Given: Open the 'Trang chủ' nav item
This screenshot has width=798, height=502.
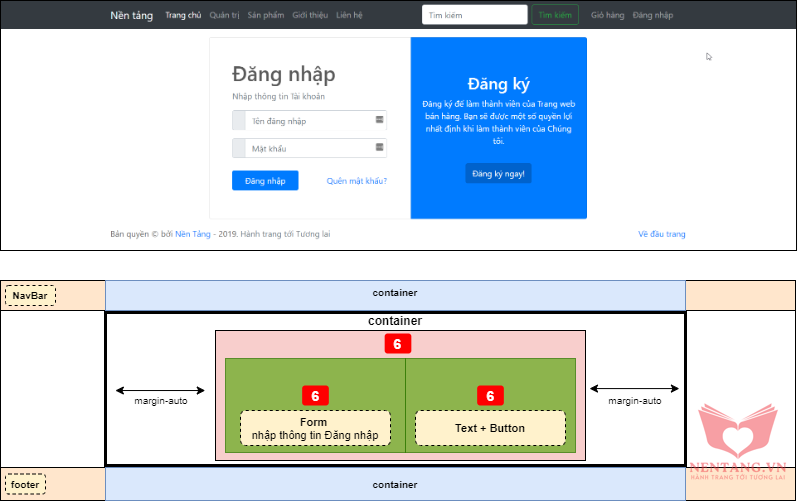Looking at the screenshot, I should pos(183,15).
